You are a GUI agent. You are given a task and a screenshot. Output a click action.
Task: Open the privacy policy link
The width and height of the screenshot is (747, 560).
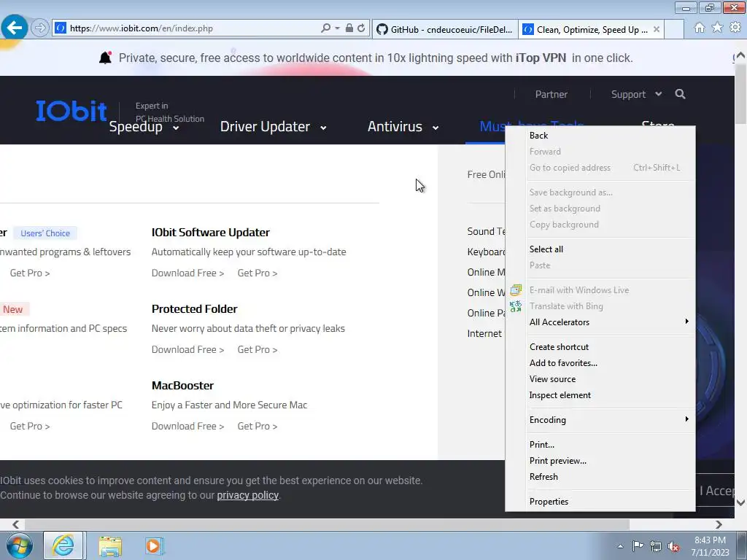click(x=248, y=495)
